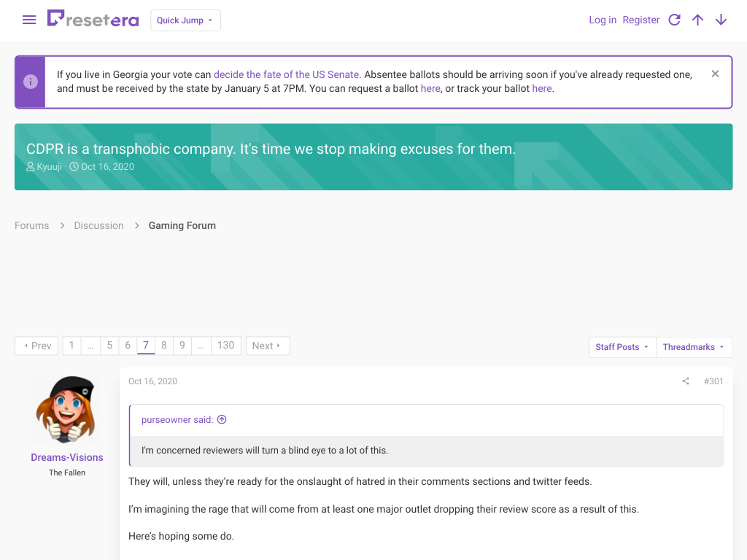Screen dimensions: 747x560
Task: Click the 'here' link to request a ballot
Action: (x=430, y=88)
